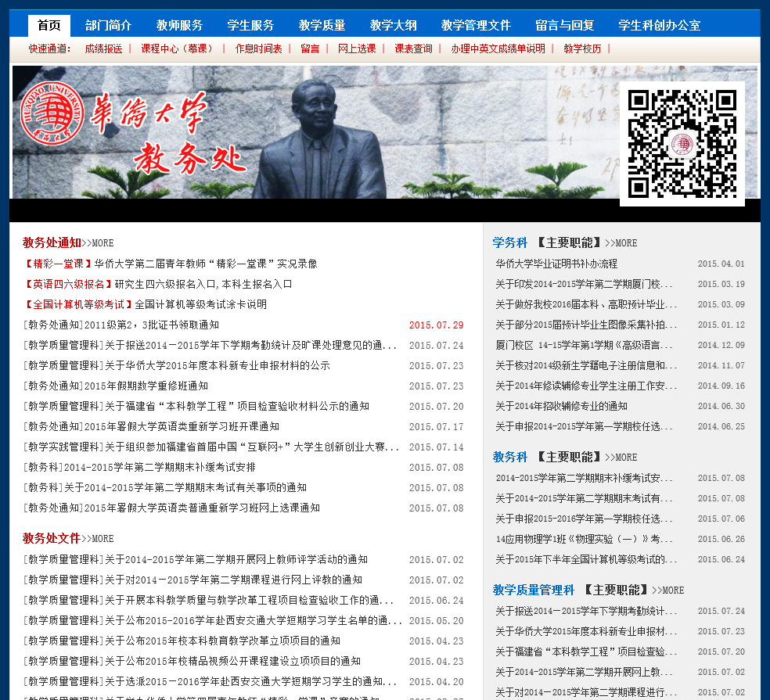Click the 教学质量管理科 section heading

(534, 590)
